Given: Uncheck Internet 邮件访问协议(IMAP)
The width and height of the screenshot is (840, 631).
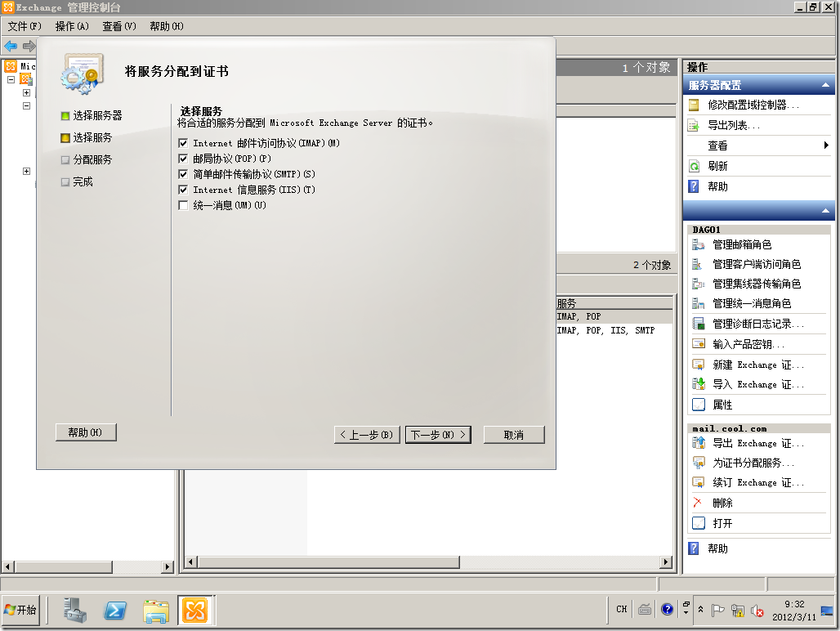Looking at the screenshot, I should (183, 142).
